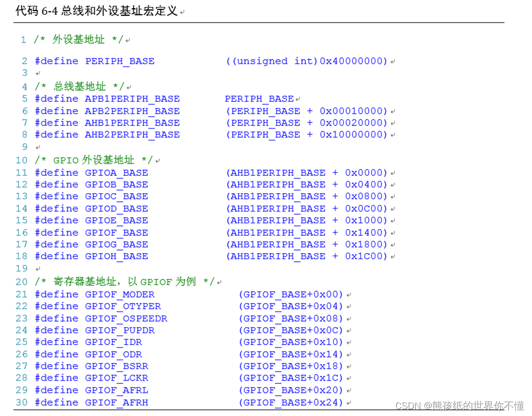Click the comment '总线基地址' on line 4
The width and height of the screenshot is (532, 416).
(79, 87)
